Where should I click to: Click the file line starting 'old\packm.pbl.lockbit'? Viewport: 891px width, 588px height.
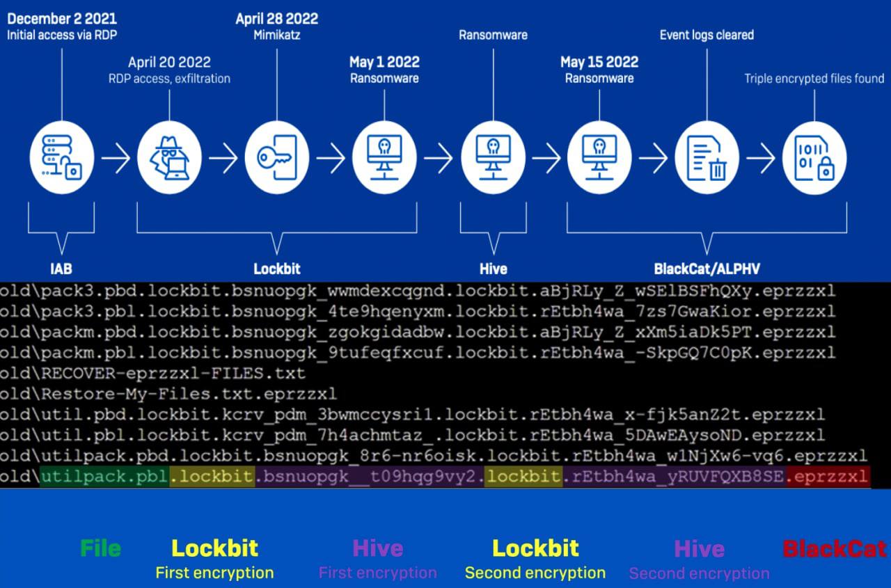pos(418,353)
